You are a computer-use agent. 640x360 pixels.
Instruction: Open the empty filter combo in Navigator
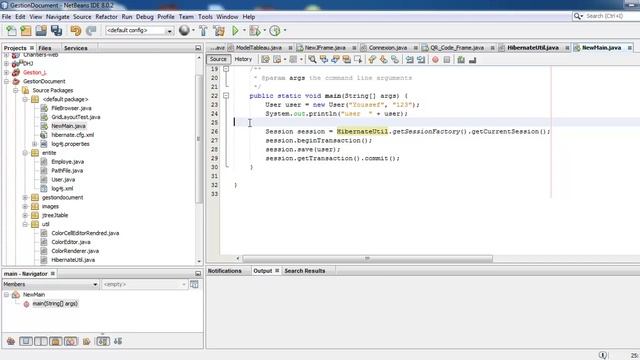click(x=144, y=284)
